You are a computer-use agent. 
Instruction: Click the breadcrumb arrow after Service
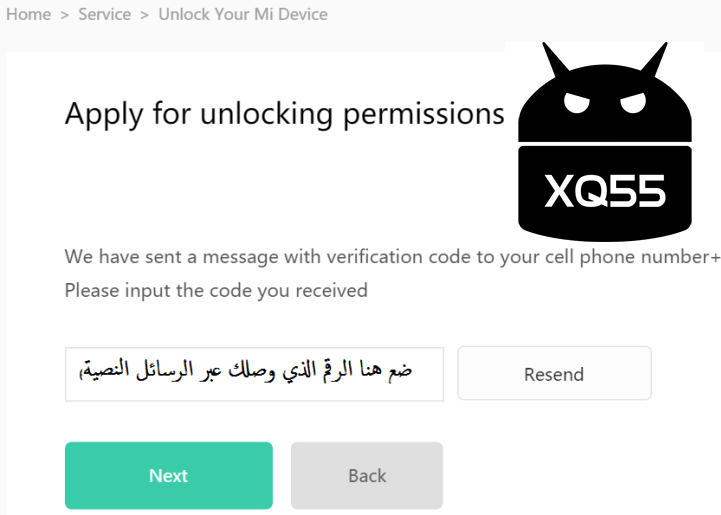(x=144, y=15)
